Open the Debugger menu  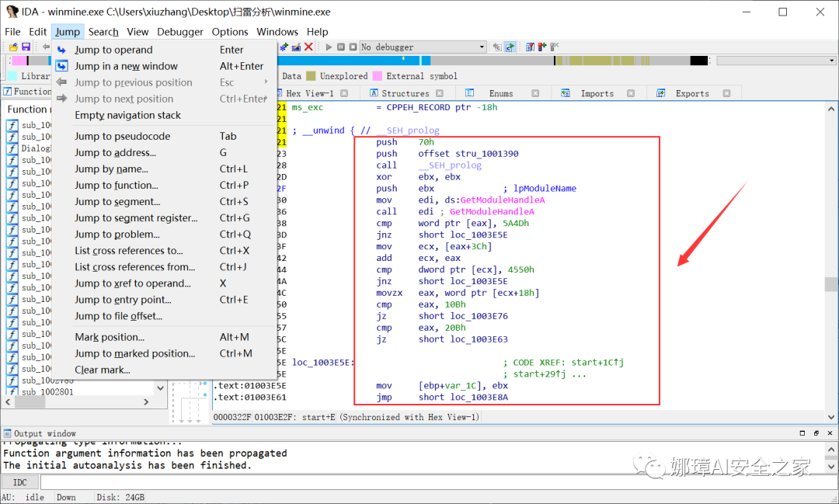pyautogui.click(x=179, y=32)
